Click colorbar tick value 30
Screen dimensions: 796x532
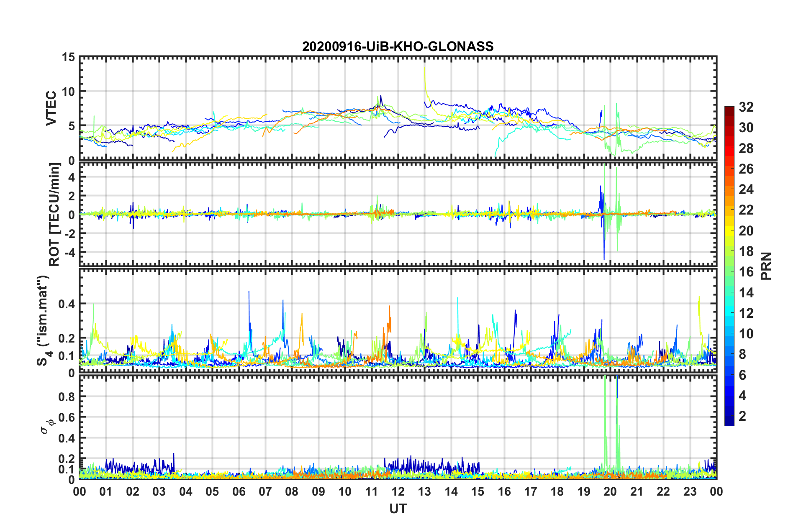pos(746,128)
